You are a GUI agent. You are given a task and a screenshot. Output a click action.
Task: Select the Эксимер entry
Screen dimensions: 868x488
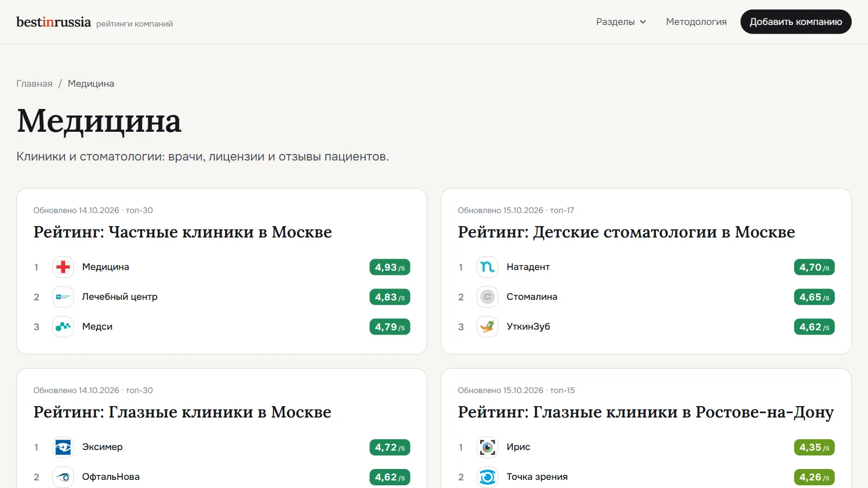[102, 447]
